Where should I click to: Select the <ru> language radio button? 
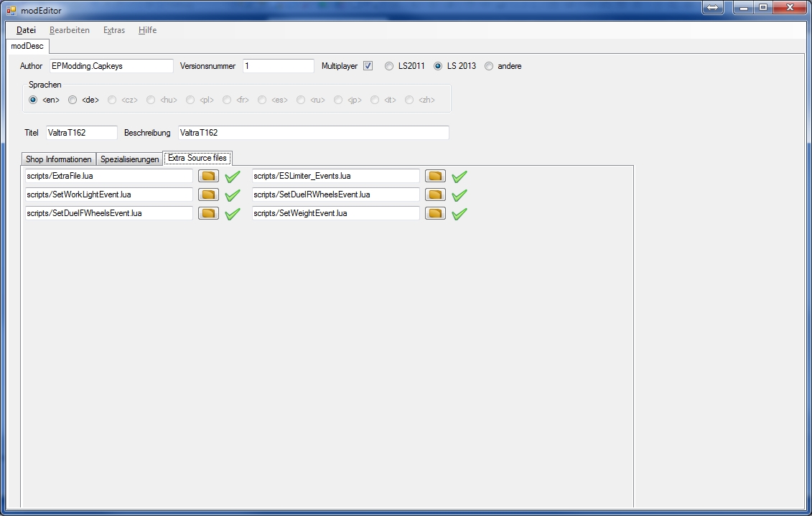click(x=301, y=100)
